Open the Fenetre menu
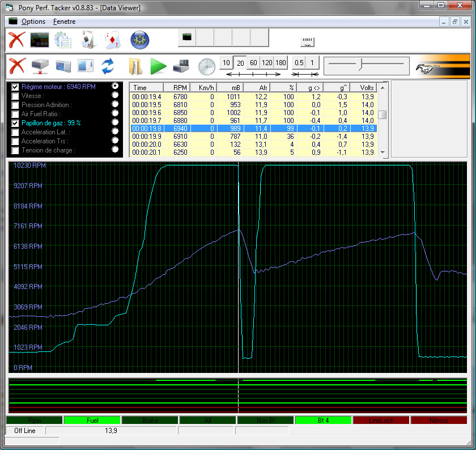This screenshot has width=476, height=450. [x=65, y=22]
